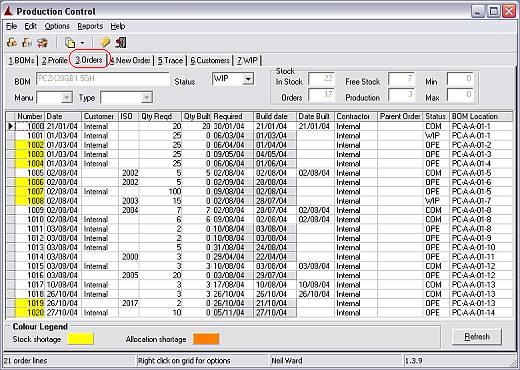Click Build date 24/08/04 cell
Screen dimensions: 520x370
(275, 247)
